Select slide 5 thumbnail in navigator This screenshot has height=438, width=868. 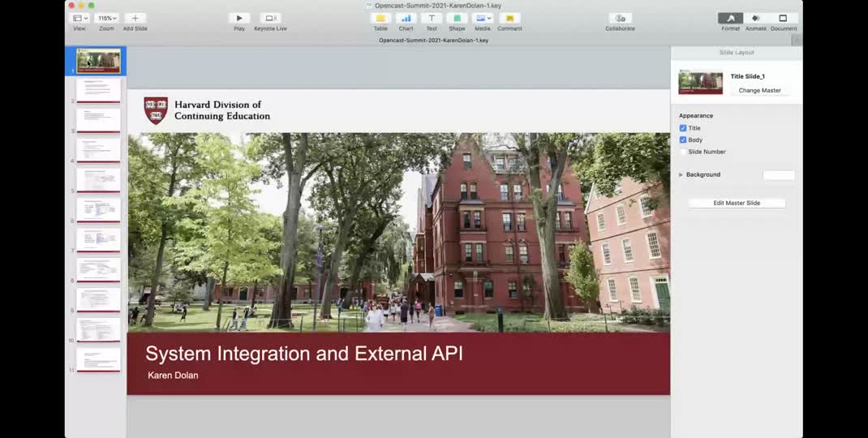(98, 180)
